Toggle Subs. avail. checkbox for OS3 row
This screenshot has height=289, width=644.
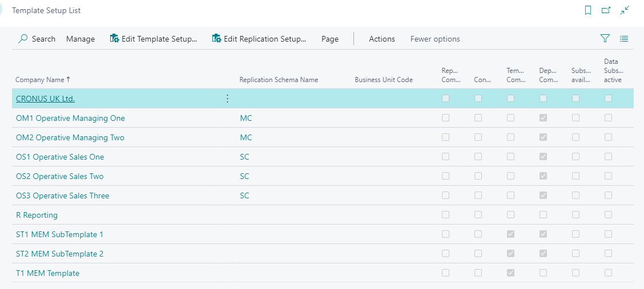pos(575,195)
